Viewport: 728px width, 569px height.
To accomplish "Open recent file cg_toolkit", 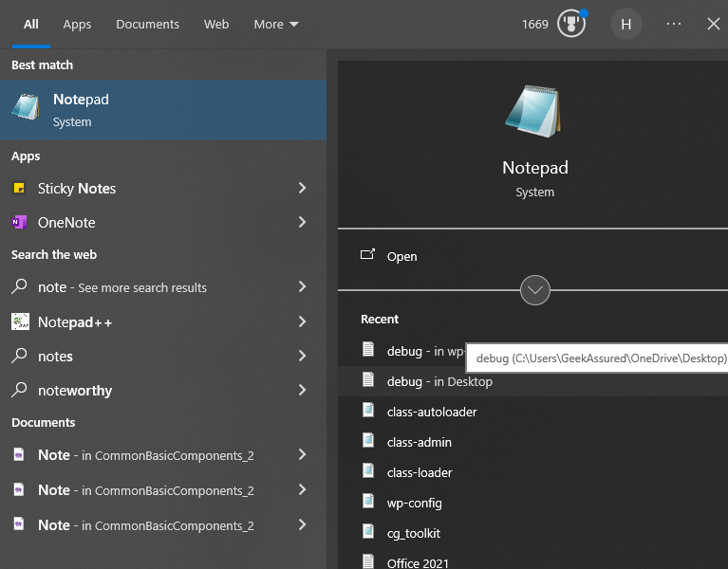I will 532,533.
